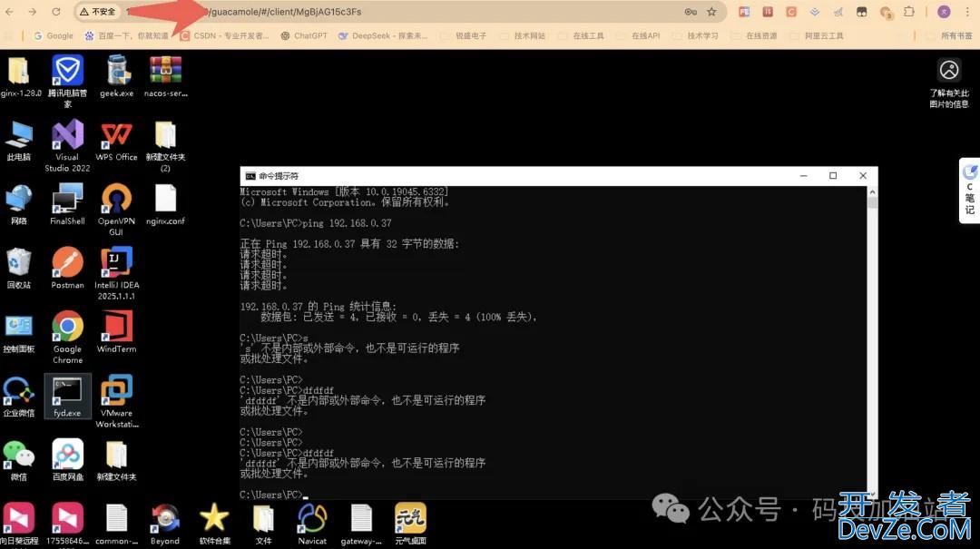The width and height of the screenshot is (980, 549).
Task: Click the VMware Workstation icon
Action: (x=116, y=391)
